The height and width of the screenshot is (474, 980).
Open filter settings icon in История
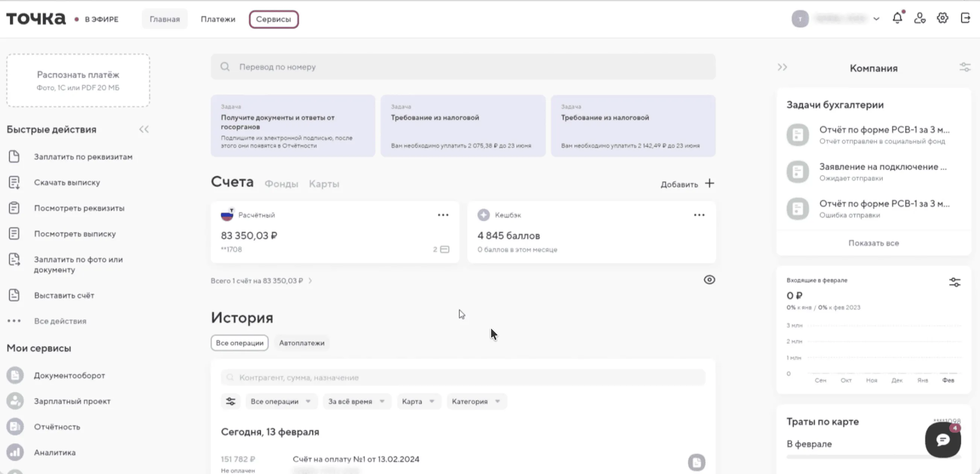coord(231,401)
